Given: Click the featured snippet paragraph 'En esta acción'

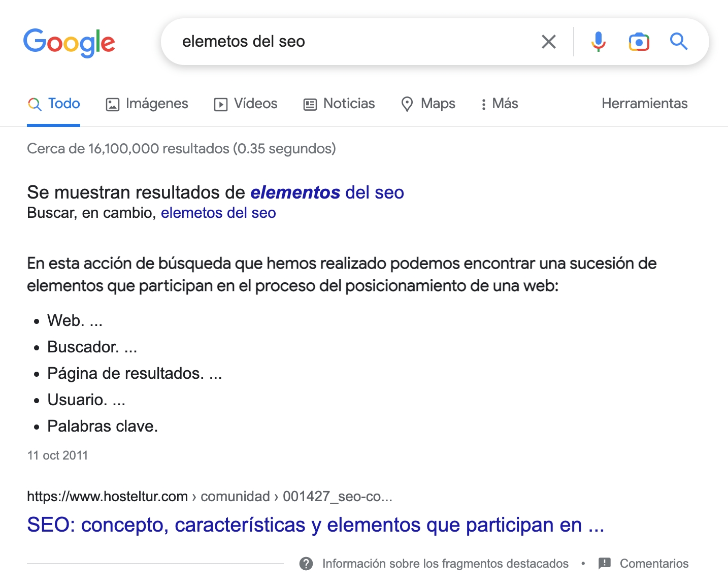Looking at the screenshot, I should click(342, 275).
